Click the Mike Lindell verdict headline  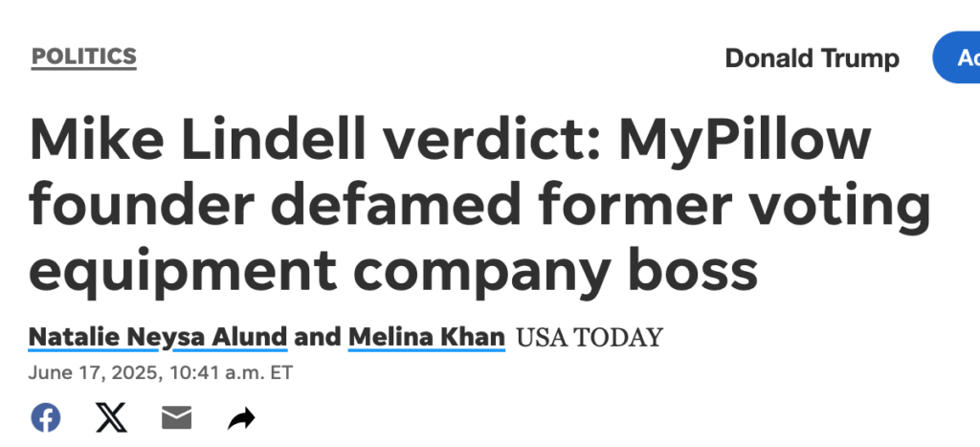pyautogui.click(x=479, y=206)
